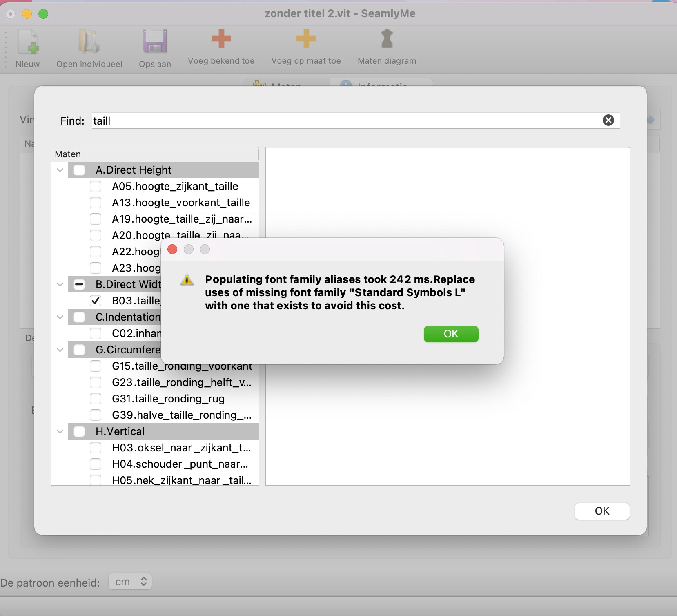Select the H03.oksel_naar_zijkant tree item
The width and height of the screenshot is (677, 616).
181,448
